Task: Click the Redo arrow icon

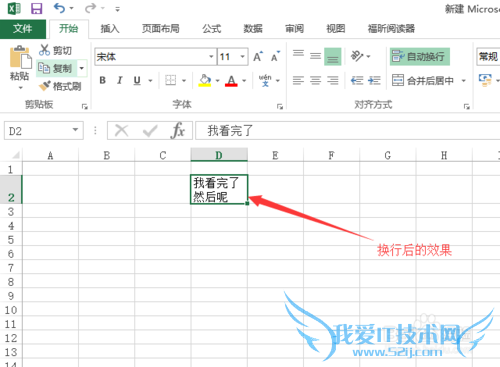Action: pos(90,8)
